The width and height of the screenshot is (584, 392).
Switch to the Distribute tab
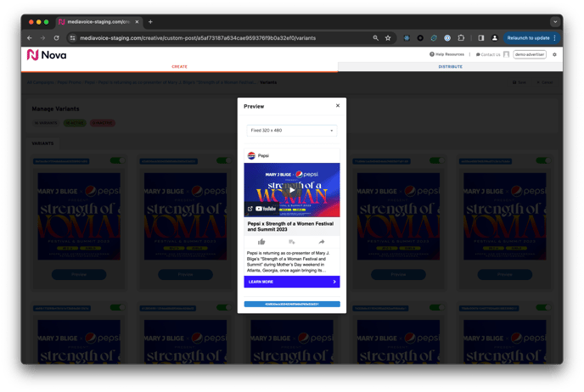[x=450, y=66]
